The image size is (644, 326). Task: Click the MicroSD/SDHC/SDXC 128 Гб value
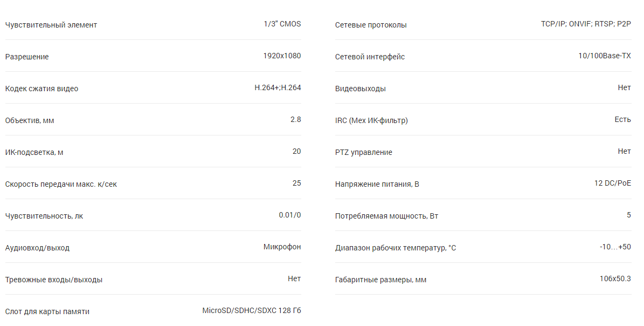(x=251, y=310)
